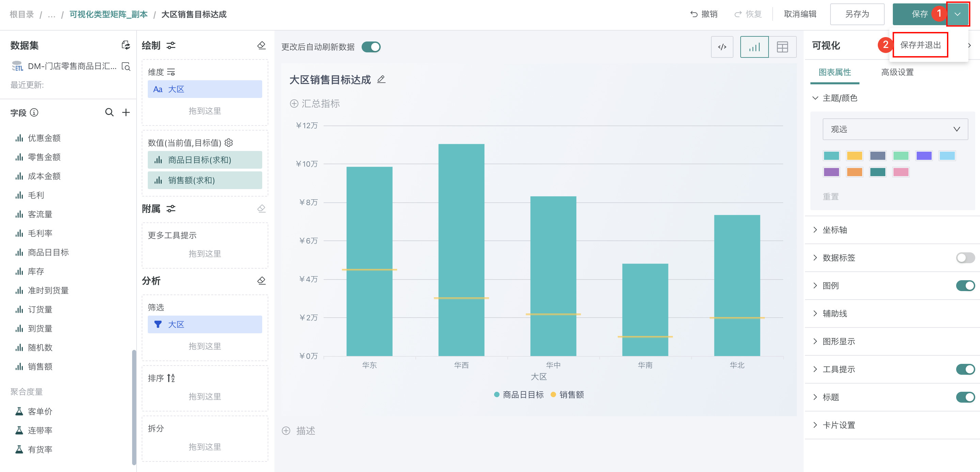Click the plus icon to add a field
This screenshot has height=472, width=980.
tap(126, 113)
